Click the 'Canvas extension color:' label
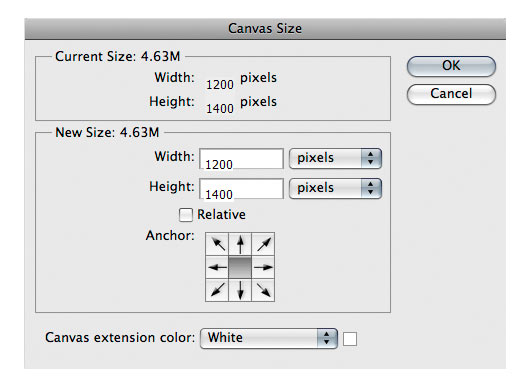 click(x=120, y=338)
